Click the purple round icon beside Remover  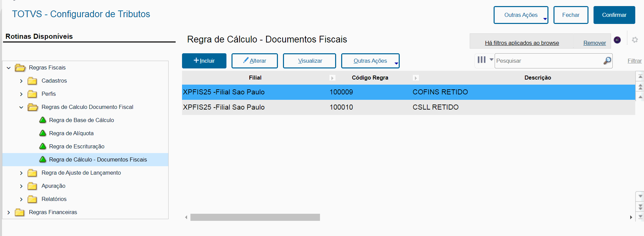point(617,40)
